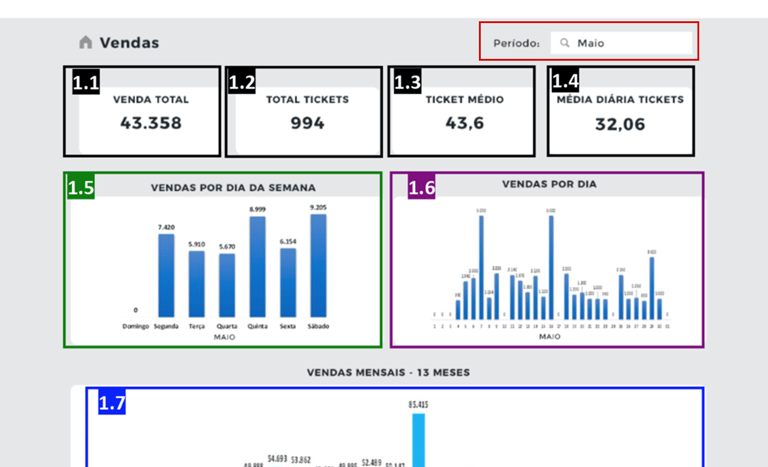Click the VENDA TOTAL card heading

tap(151, 99)
